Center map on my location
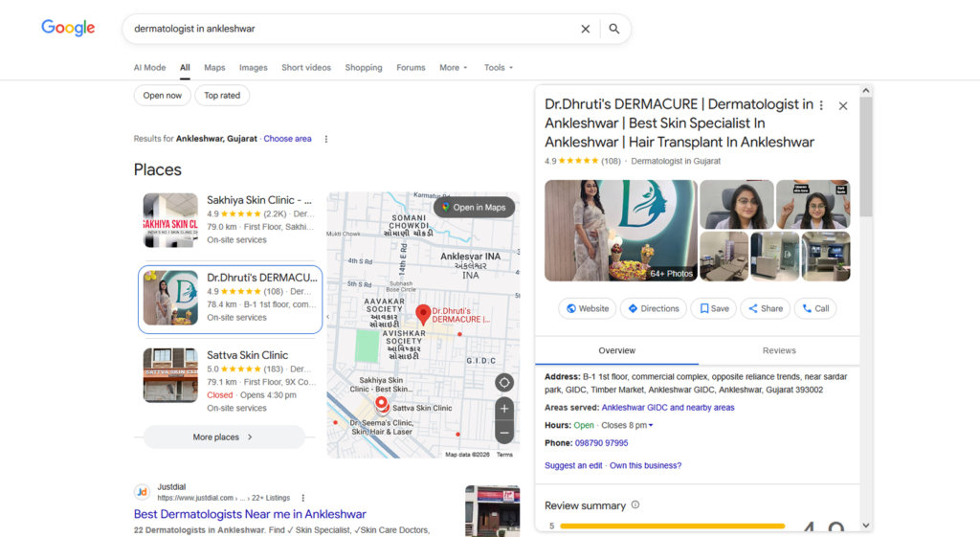Image resolution: width=980 pixels, height=537 pixels. [x=504, y=383]
